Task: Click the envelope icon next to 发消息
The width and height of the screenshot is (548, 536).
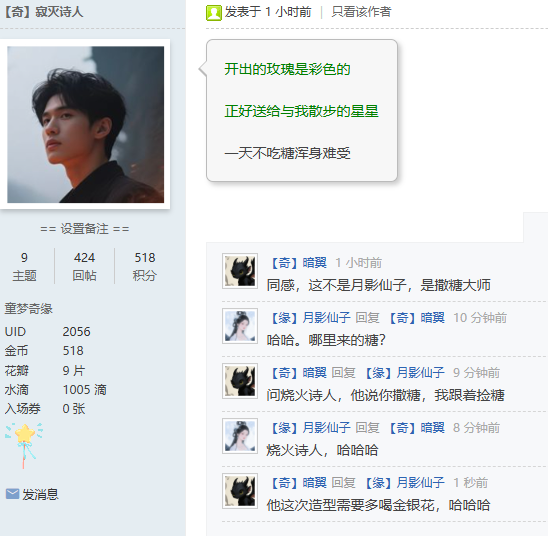Action: [12, 494]
